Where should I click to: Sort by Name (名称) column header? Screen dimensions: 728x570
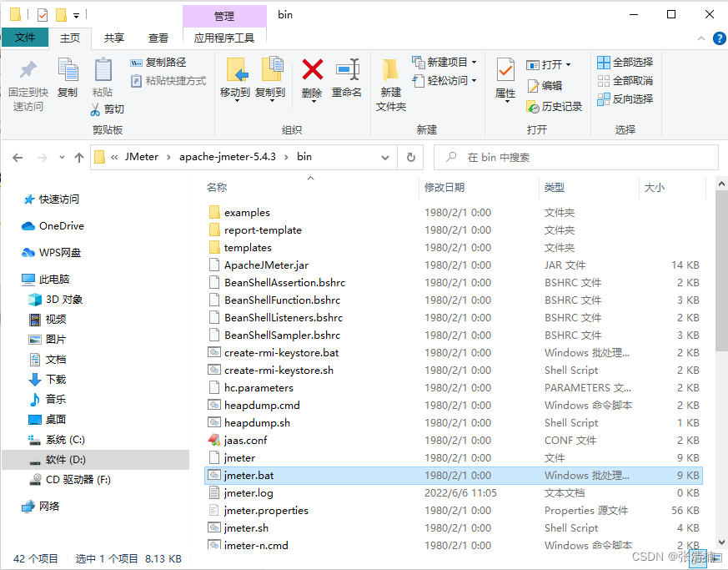pyautogui.click(x=217, y=188)
